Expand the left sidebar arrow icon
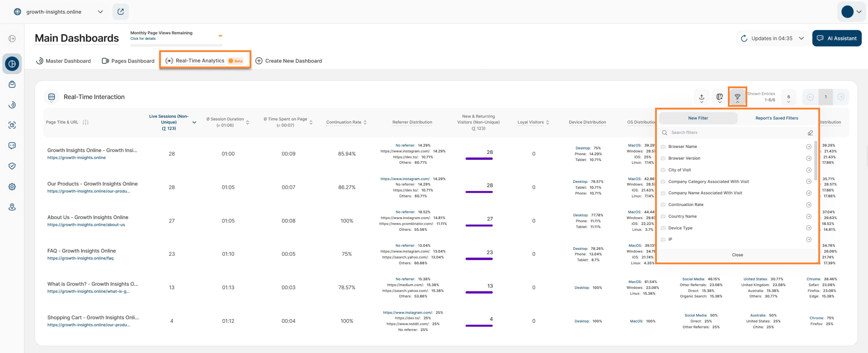 tap(12, 39)
